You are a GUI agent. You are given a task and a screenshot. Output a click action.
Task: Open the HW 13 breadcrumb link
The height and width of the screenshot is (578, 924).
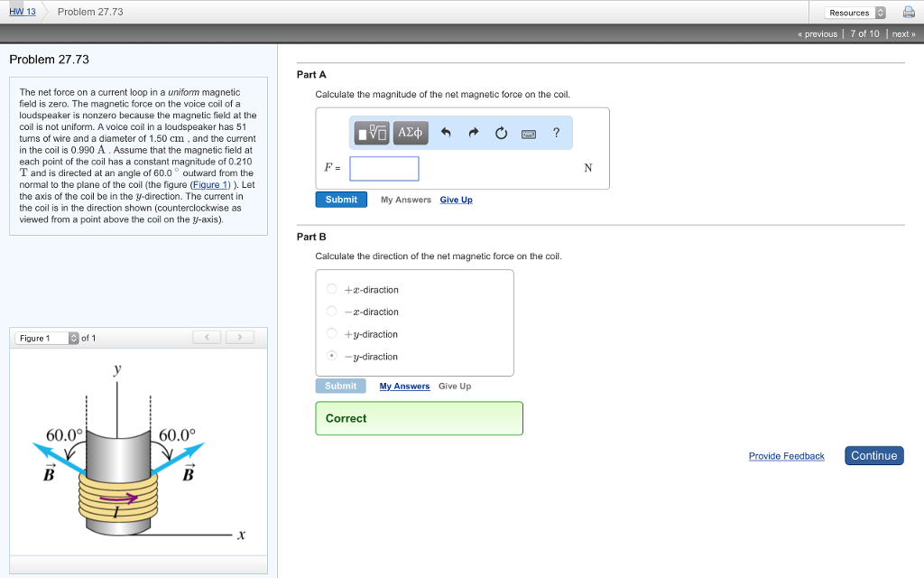tap(23, 12)
